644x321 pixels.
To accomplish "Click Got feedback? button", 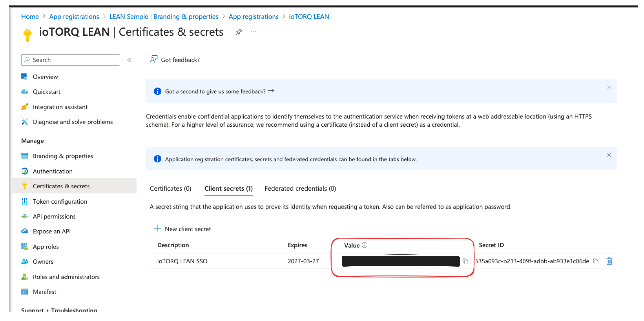I will tap(175, 60).
